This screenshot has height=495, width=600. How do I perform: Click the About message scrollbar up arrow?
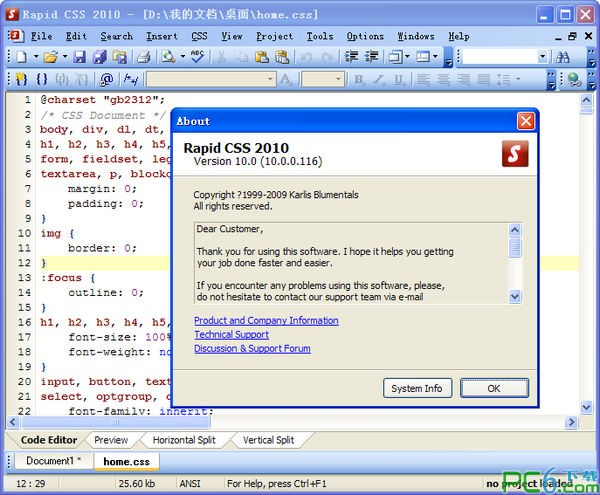(515, 230)
